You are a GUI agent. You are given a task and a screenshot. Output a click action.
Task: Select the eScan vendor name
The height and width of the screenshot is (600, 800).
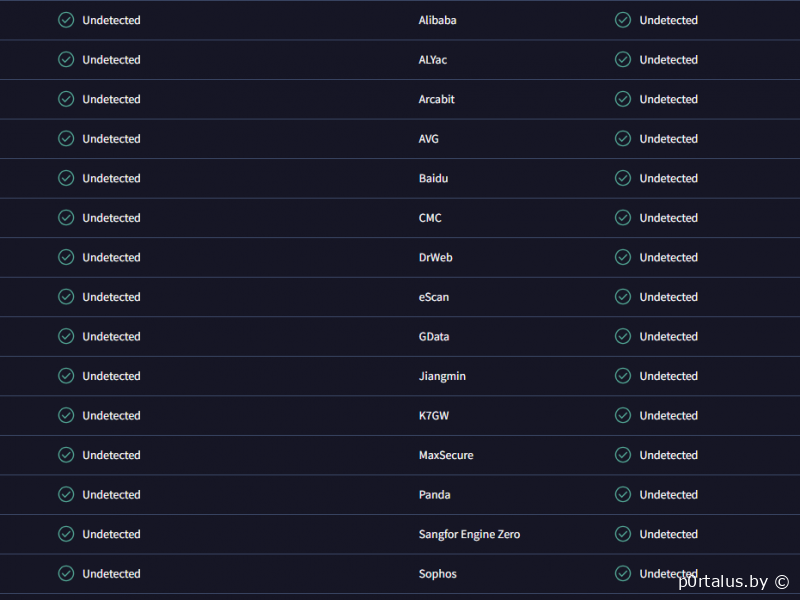click(434, 297)
